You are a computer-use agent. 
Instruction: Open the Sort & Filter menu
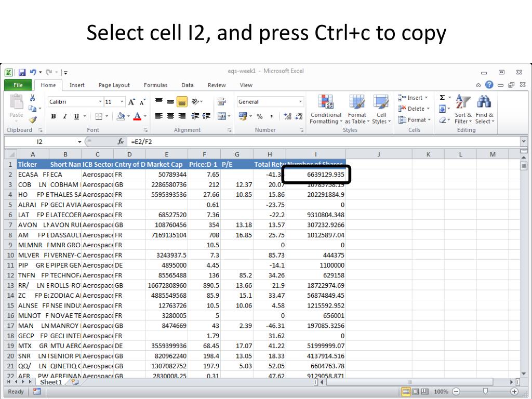463,109
